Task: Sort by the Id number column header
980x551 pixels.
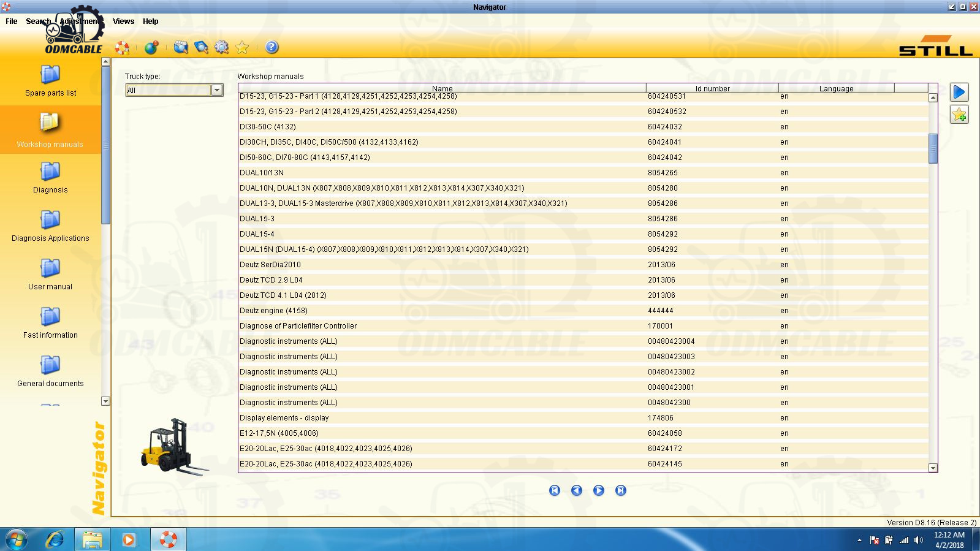Action: click(x=712, y=88)
